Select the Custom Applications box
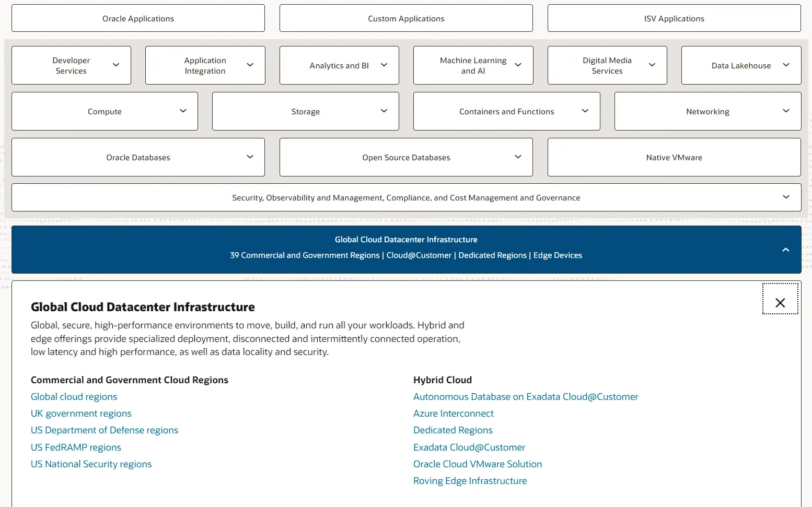 (x=406, y=18)
